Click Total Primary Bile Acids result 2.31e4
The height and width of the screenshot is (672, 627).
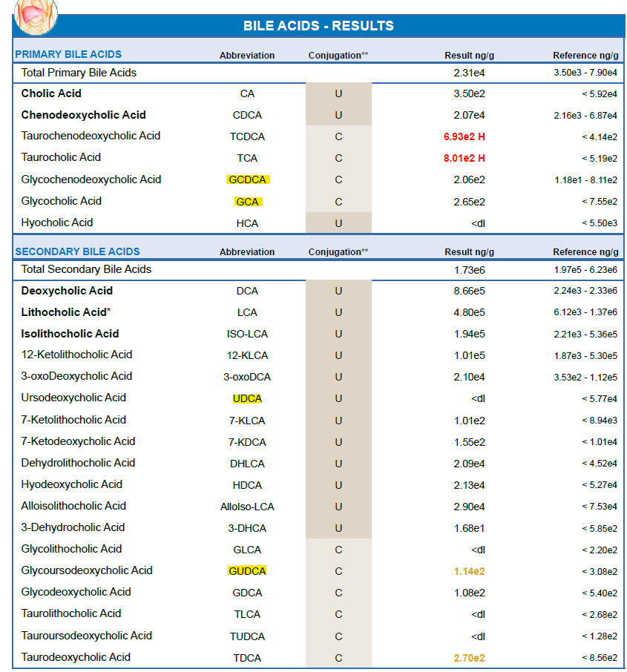click(469, 73)
